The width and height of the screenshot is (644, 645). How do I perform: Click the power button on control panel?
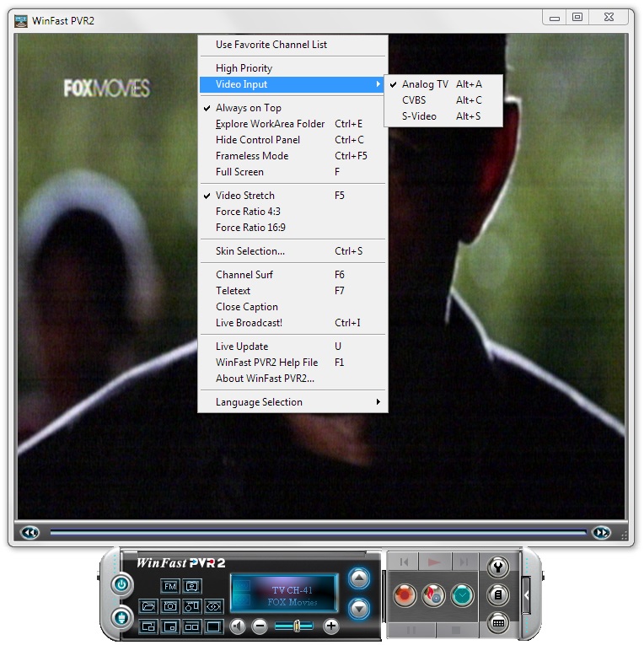(121, 584)
